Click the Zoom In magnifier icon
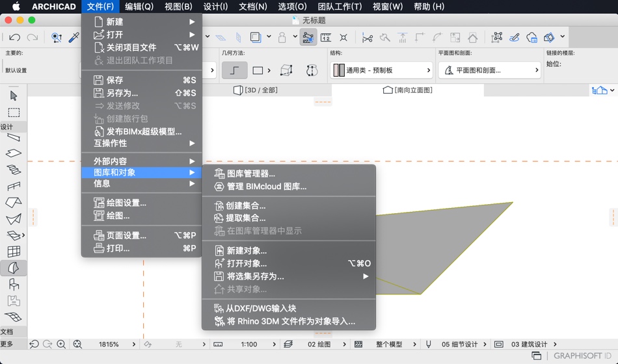 61,344
